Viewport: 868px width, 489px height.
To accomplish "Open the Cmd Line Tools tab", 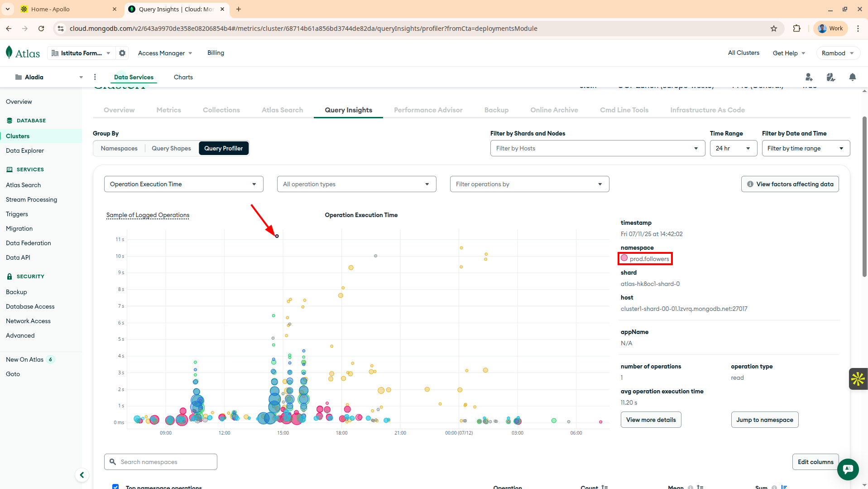I will [x=624, y=110].
